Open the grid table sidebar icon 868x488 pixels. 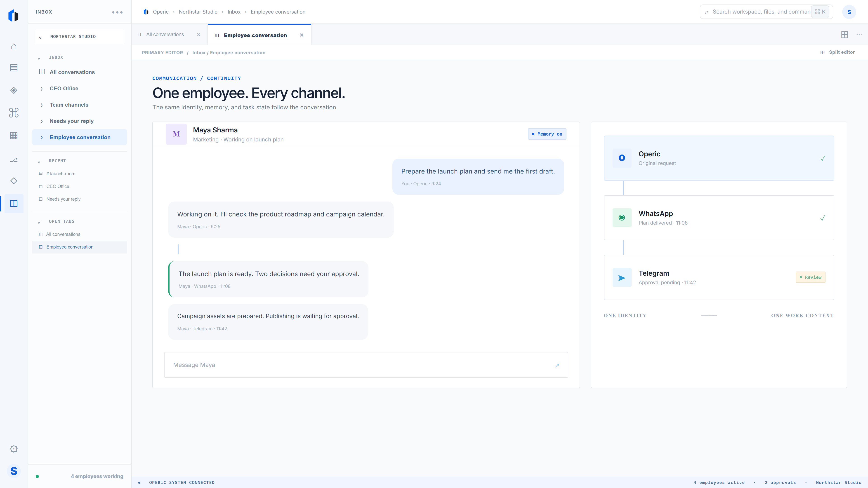(14, 136)
